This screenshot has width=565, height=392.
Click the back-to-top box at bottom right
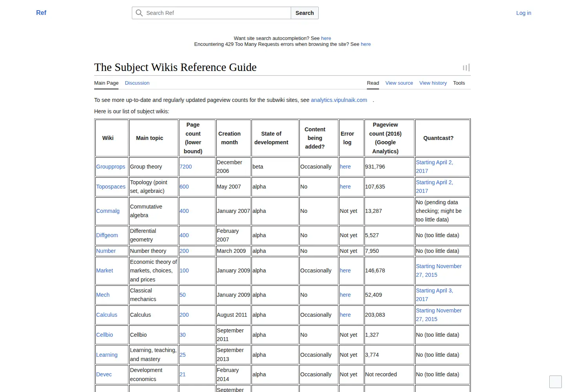pyautogui.click(x=556, y=381)
